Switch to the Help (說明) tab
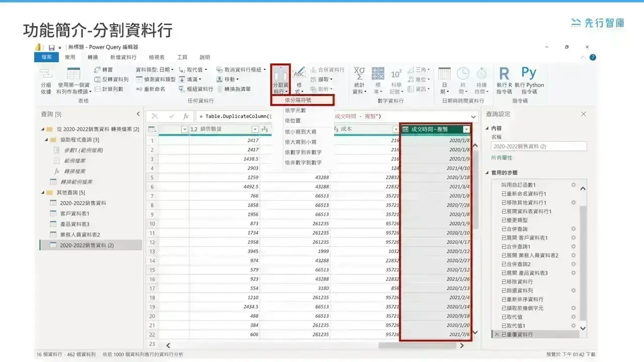The width and height of the screenshot is (644, 362). [x=205, y=57]
